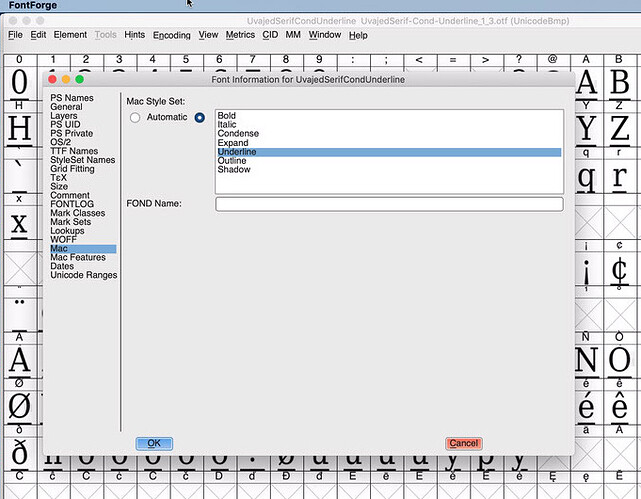Screen dimensions: 641x499
Task: Choose Italic in the Mac Style list
Action: click(x=228, y=125)
